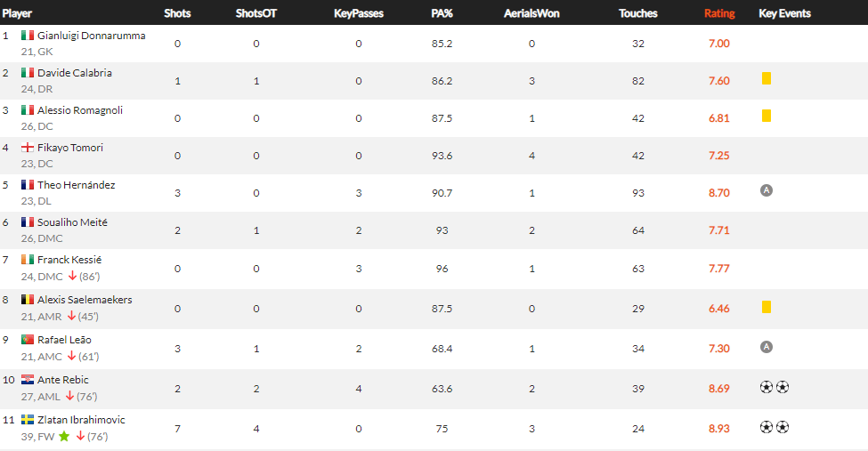Click Franck Kessié's substitution arrow icon
This screenshot has height=451, width=868.
pyautogui.click(x=72, y=276)
